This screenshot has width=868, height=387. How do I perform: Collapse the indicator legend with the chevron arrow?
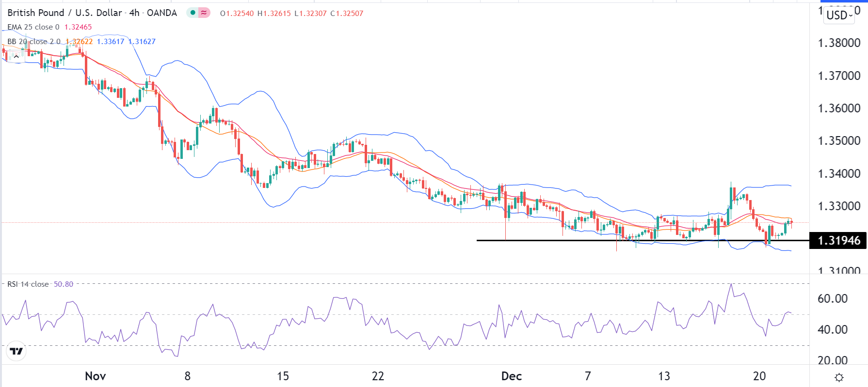pos(16,57)
